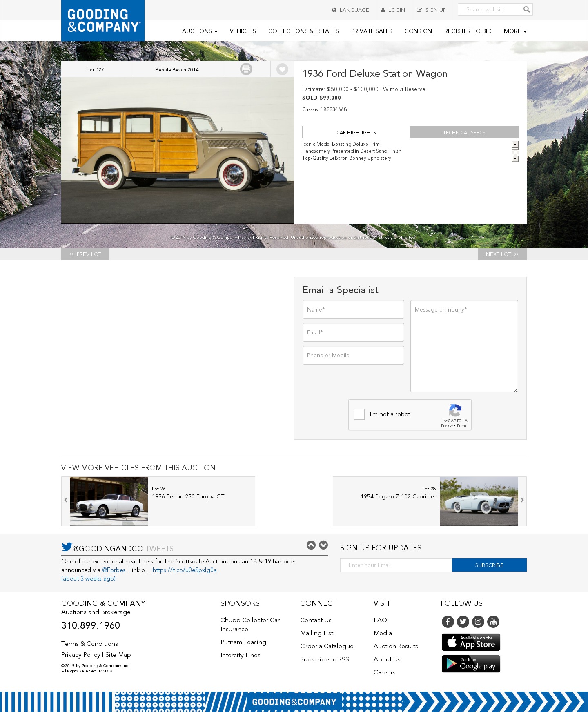The image size is (588, 712).
Task: Go to Next Lot
Action: pos(502,254)
